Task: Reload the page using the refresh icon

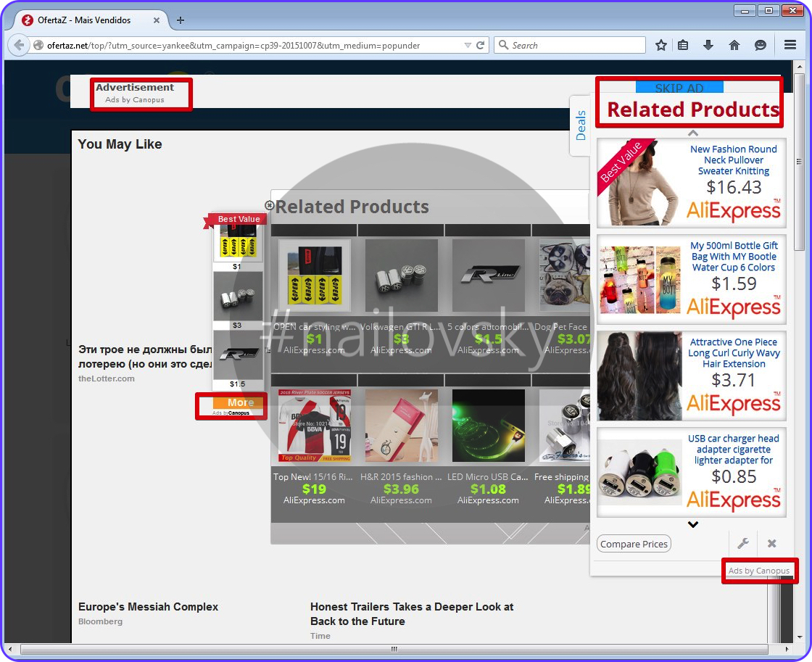Action: (480, 45)
